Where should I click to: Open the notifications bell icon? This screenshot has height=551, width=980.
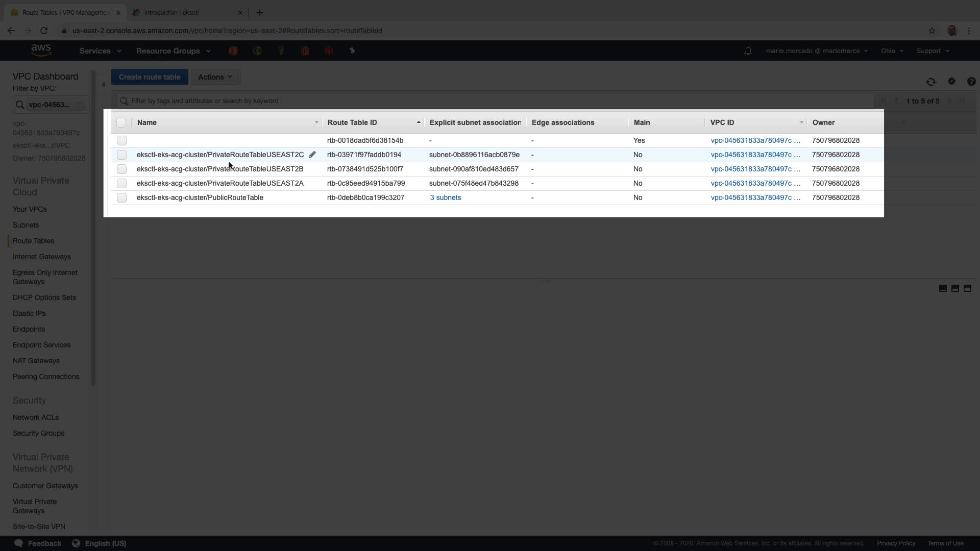tap(748, 51)
